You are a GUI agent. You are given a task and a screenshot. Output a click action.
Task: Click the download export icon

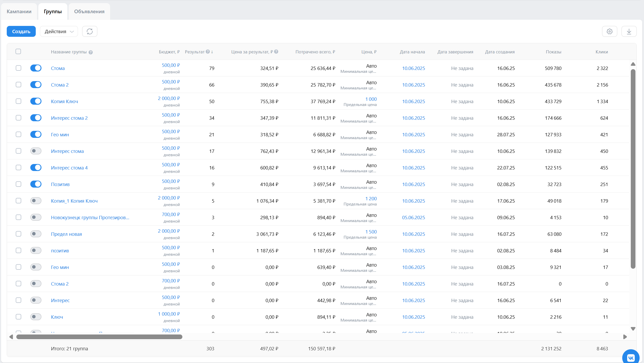pyautogui.click(x=629, y=31)
